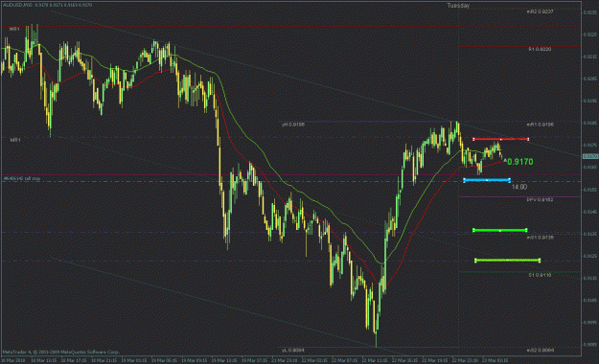Click the 18 Mar 13:15 time axis label
599x364 pixels.
coord(43,360)
